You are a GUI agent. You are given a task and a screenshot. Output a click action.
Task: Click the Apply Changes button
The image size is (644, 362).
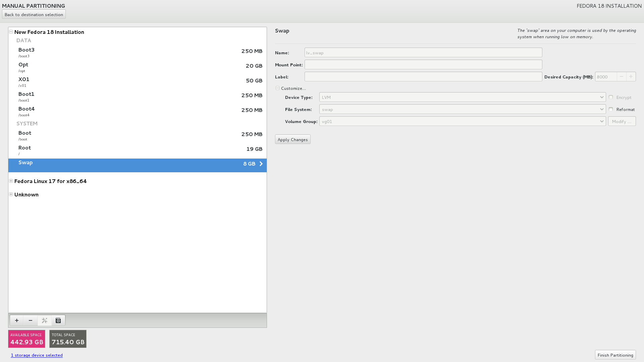[x=293, y=139]
